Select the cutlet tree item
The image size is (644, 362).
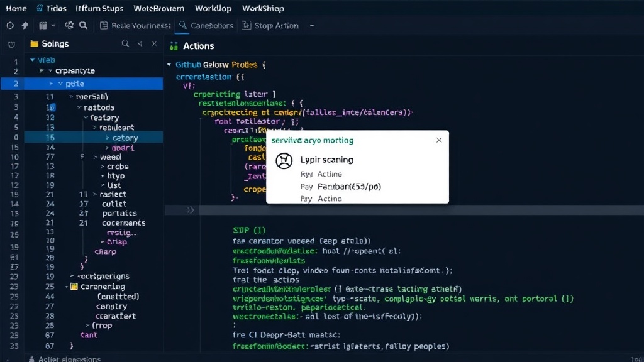[x=114, y=204]
